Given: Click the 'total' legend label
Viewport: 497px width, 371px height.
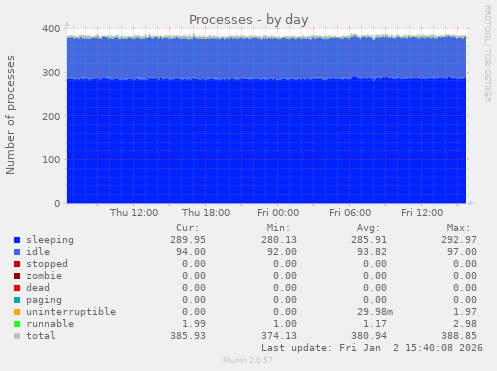Looking at the screenshot, I should coord(41,336).
